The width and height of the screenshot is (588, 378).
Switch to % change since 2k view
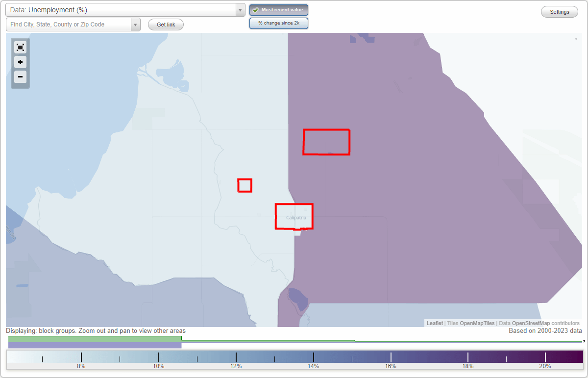pos(278,23)
